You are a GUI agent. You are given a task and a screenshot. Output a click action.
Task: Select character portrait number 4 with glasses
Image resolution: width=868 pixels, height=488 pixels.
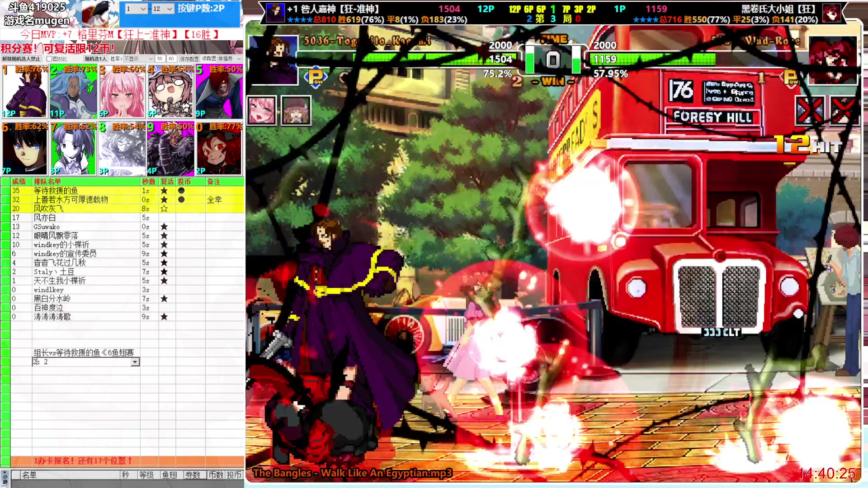point(170,92)
